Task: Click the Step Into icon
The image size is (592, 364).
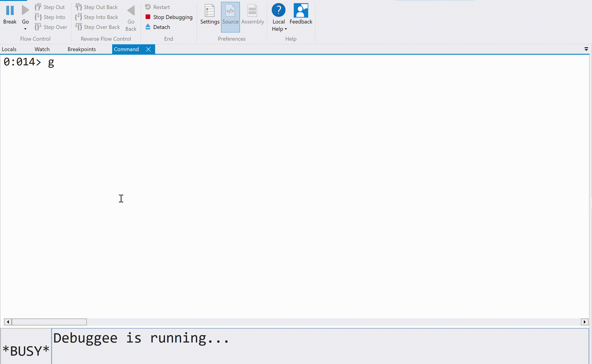Action: point(38,17)
